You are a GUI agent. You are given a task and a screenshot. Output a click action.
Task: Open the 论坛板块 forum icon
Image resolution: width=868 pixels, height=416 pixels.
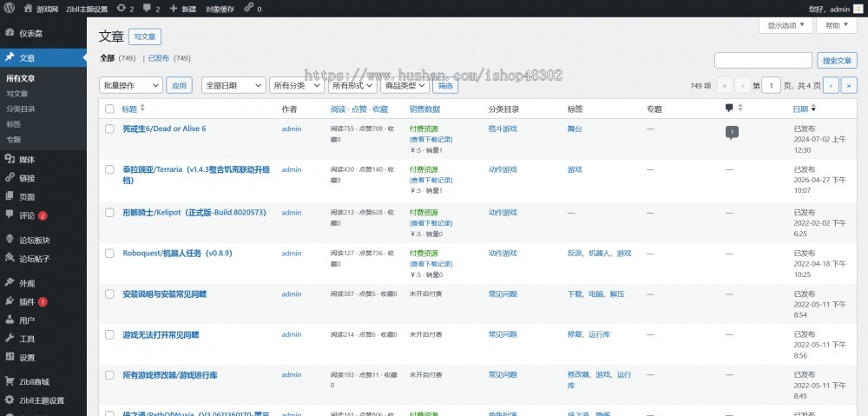(x=10, y=240)
